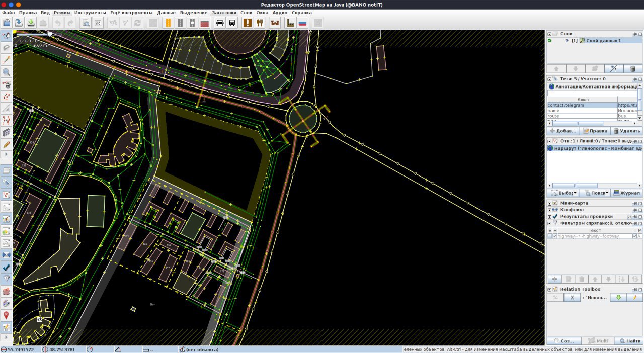Click the exclamation sign preset icon
Screen dimensions: 644x353
click(x=248, y=23)
